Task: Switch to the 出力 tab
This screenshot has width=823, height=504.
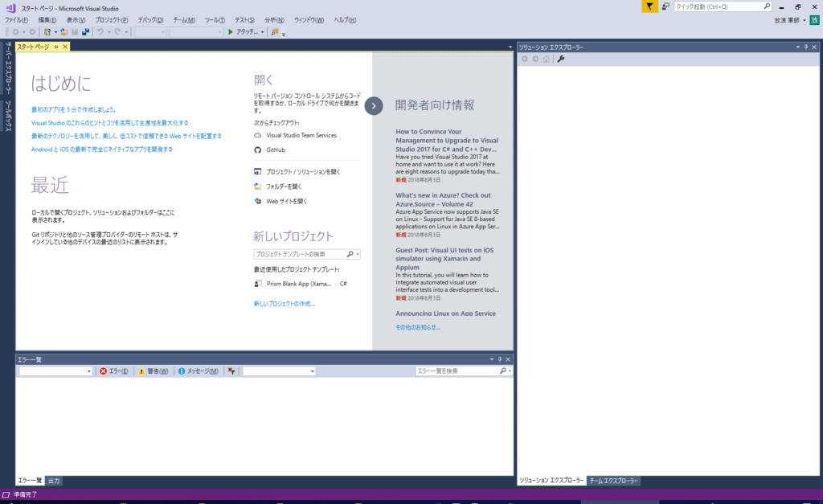Action: pyautogui.click(x=54, y=481)
